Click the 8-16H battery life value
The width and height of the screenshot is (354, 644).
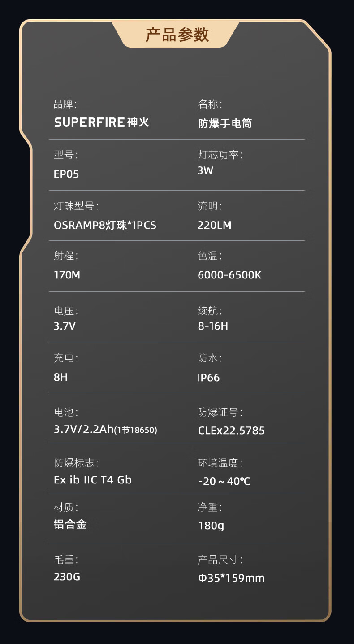tap(213, 326)
